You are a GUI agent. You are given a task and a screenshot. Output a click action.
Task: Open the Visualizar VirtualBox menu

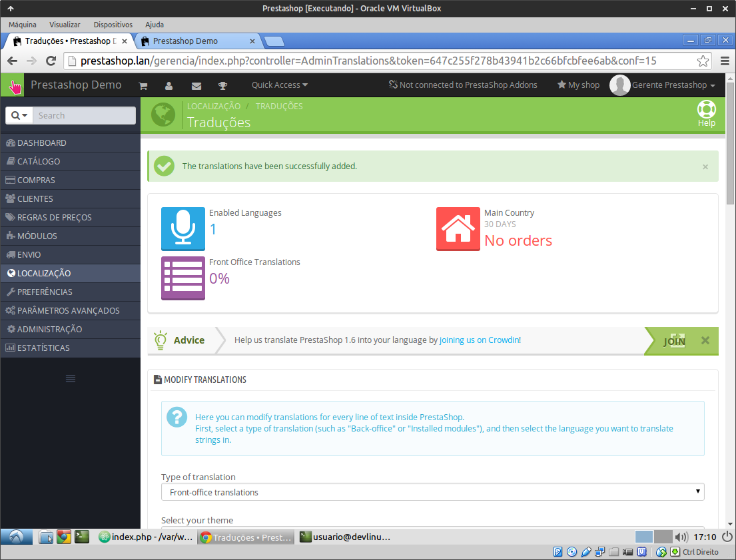[65, 25]
